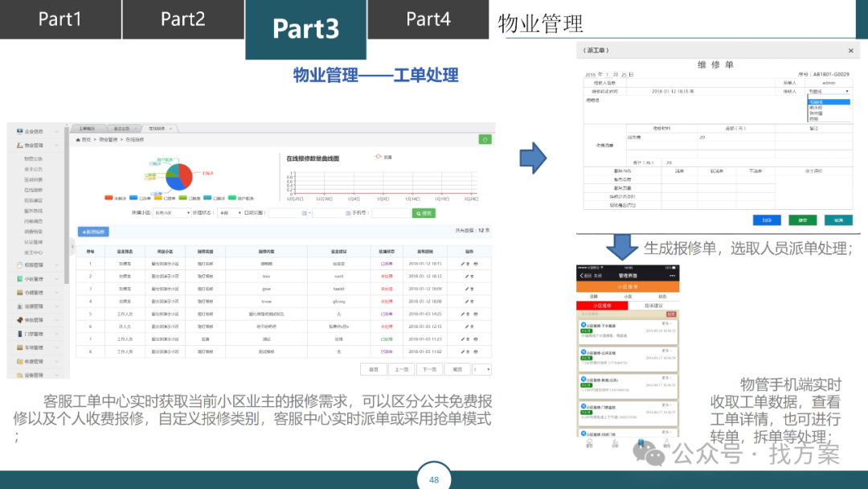Click the pencil edit icon in row 8
This screenshot has width=868, height=489.
[x=463, y=351]
